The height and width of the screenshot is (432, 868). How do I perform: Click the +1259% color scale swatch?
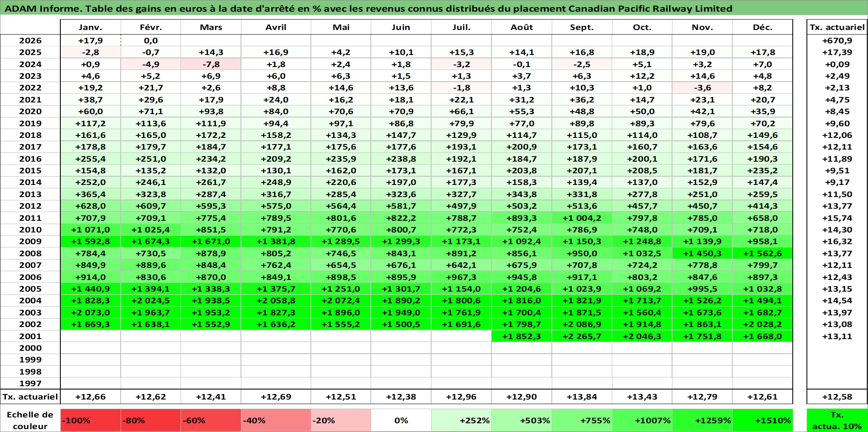point(702,420)
